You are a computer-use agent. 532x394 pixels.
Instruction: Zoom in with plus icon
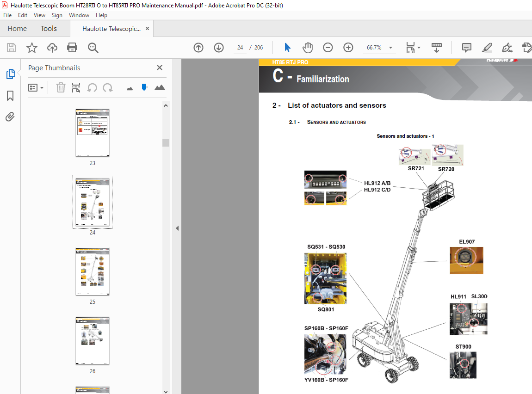coord(348,48)
